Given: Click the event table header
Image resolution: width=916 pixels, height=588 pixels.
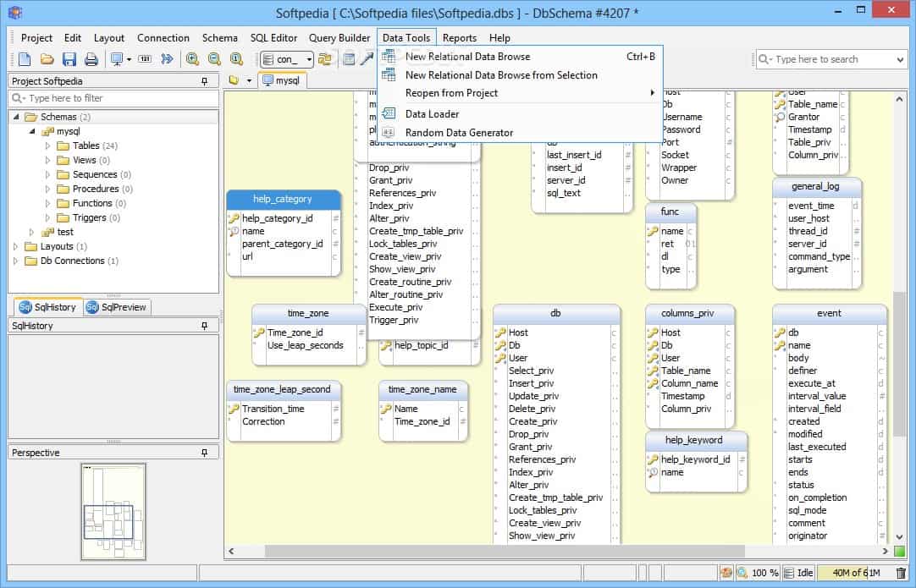Looking at the screenshot, I should pos(830,314).
